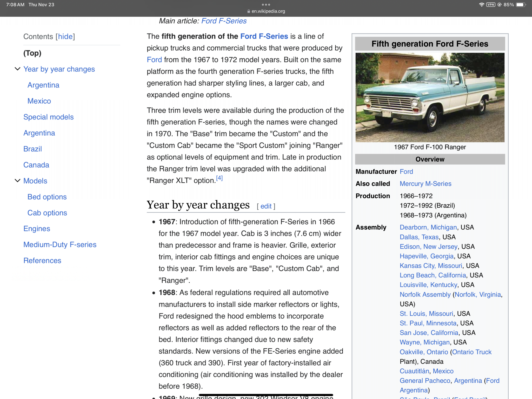Open the St. Louis, Missouri link
Screen dimensions: 532x399
click(x=426, y=314)
